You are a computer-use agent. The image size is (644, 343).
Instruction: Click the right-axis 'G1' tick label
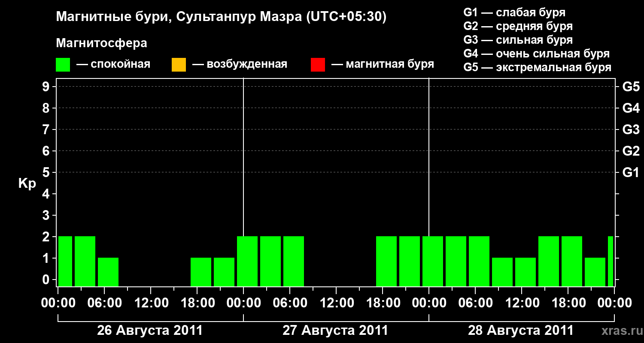click(x=631, y=172)
